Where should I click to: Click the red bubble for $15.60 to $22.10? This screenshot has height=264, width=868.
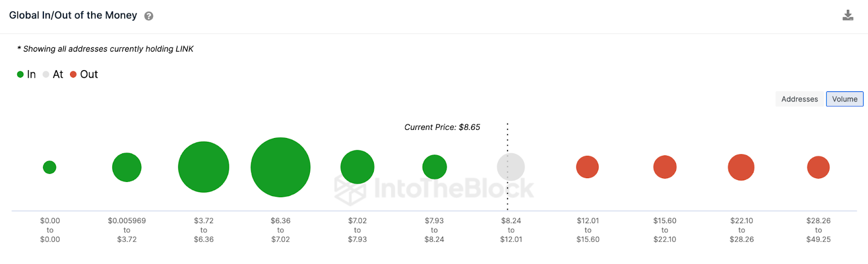point(665,167)
